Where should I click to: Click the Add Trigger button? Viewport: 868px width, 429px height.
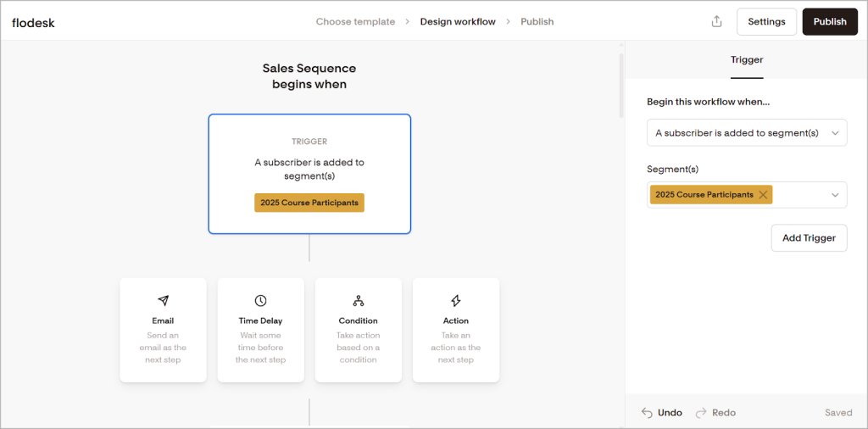808,238
